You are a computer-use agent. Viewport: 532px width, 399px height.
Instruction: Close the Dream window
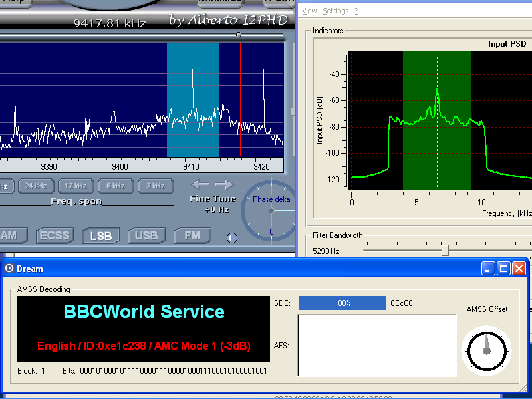tap(519, 269)
